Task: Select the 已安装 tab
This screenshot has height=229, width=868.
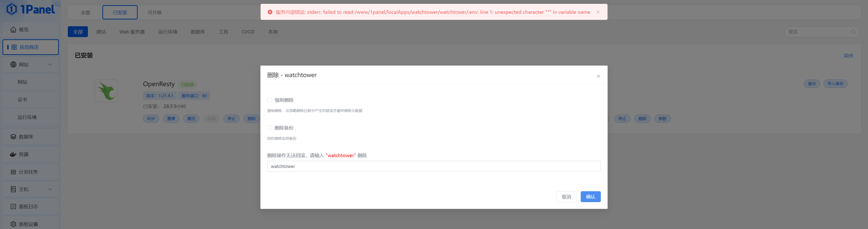Action: [120, 12]
